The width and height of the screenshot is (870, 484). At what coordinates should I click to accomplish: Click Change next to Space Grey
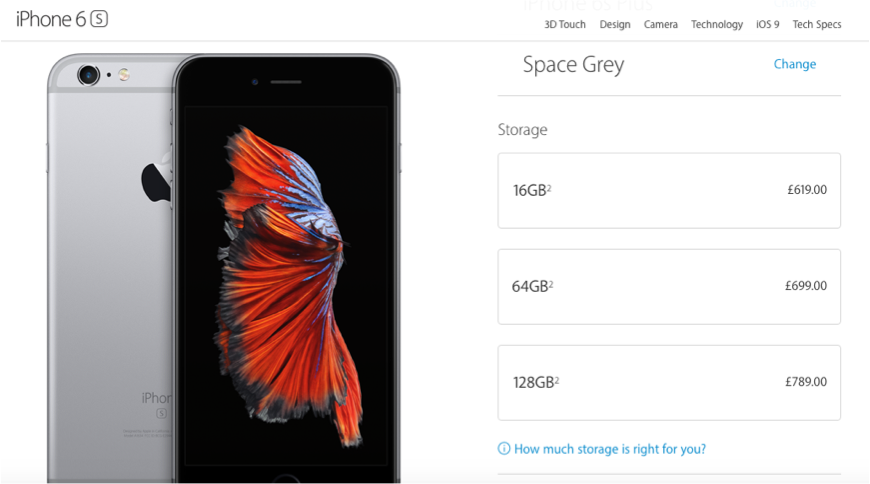(x=795, y=64)
